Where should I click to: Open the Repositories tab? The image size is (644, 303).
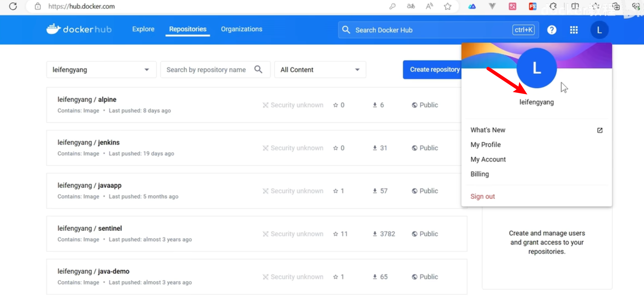pyautogui.click(x=188, y=29)
